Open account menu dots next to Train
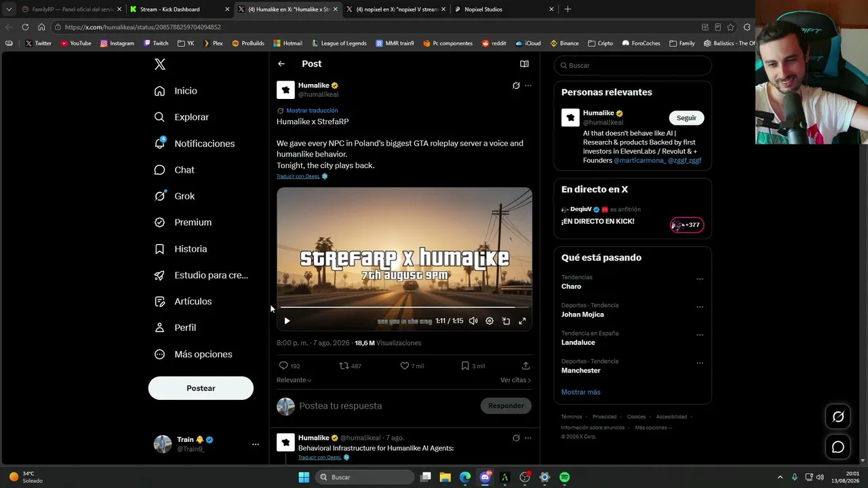Image resolution: width=868 pixels, height=488 pixels. (256, 445)
